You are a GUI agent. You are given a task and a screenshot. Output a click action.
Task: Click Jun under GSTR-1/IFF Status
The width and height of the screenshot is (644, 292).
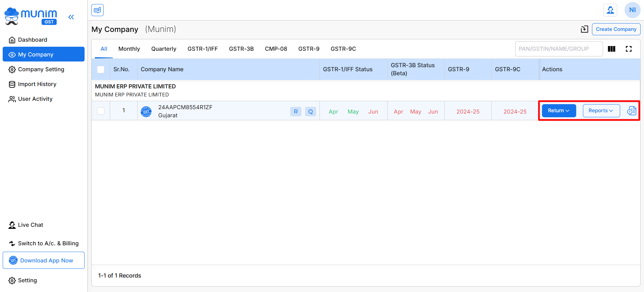tap(373, 112)
